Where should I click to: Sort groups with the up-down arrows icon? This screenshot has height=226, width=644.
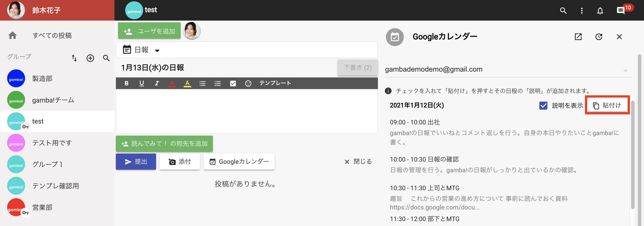(74, 58)
